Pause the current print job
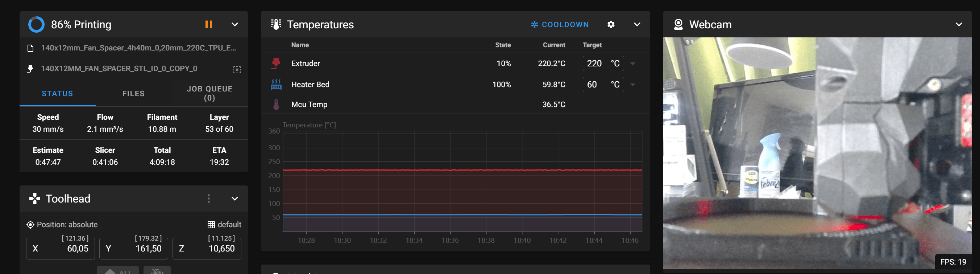Viewport: 980px width, 274px height. point(208,24)
